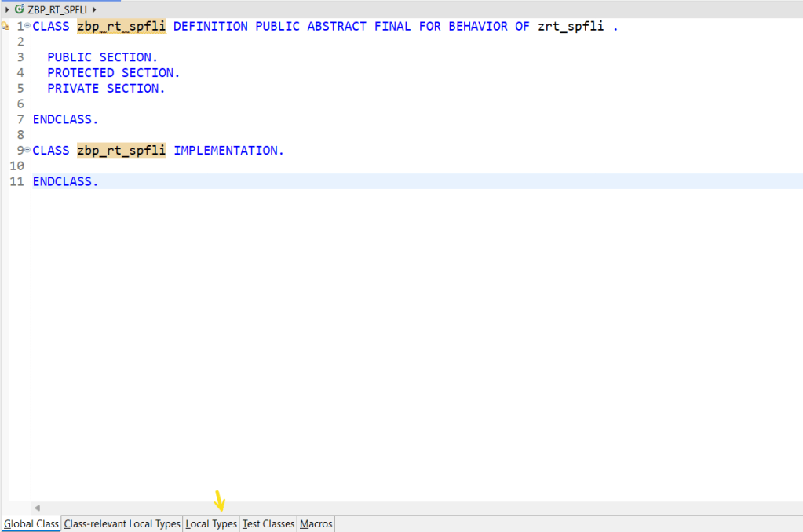This screenshot has width=803, height=532.
Task: Open breadcrumb dropdown arrow after ZBP_RT_SPFLI
Action: [x=94, y=9]
